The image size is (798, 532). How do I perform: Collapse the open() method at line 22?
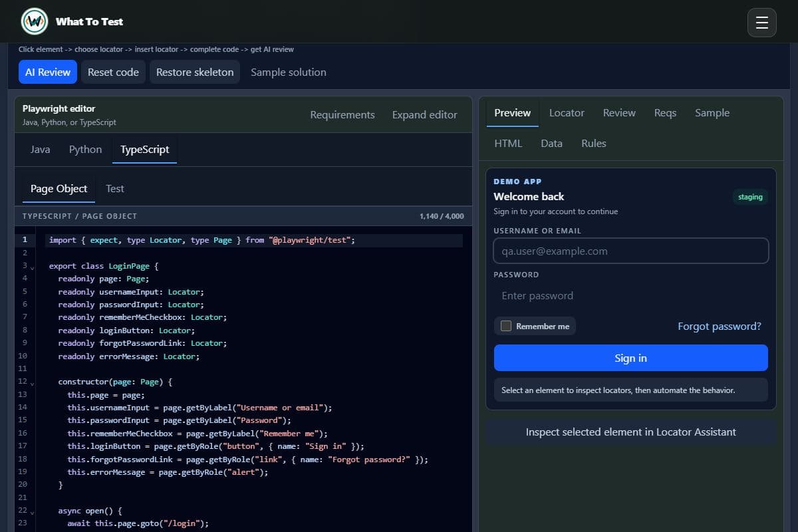[33, 512]
